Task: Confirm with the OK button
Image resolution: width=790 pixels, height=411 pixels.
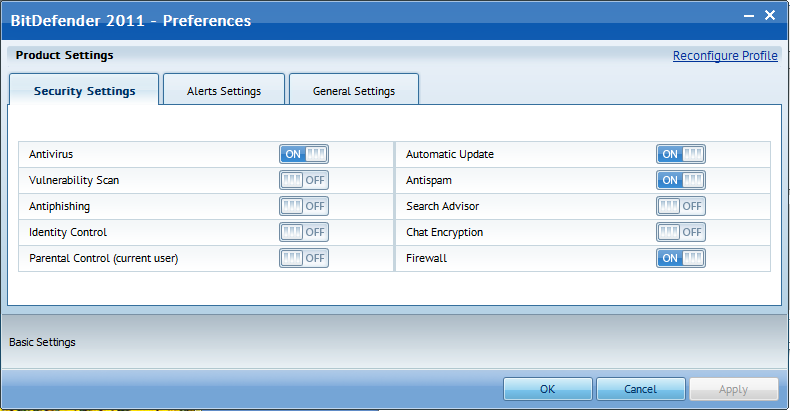Action: click(548, 389)
